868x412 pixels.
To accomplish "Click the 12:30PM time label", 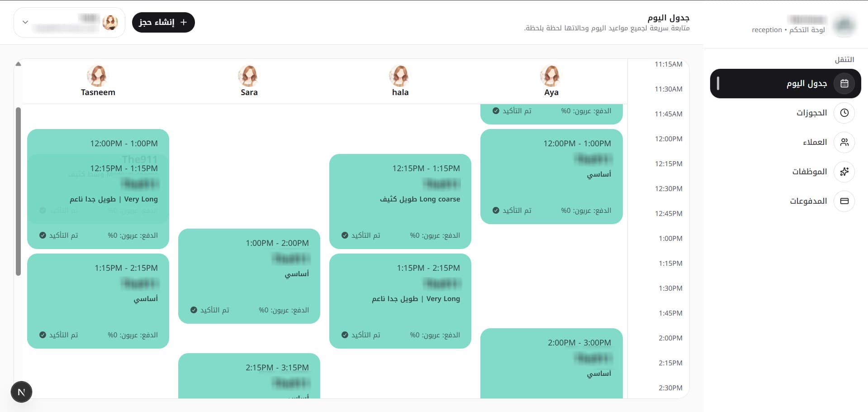I will [669, 189].
